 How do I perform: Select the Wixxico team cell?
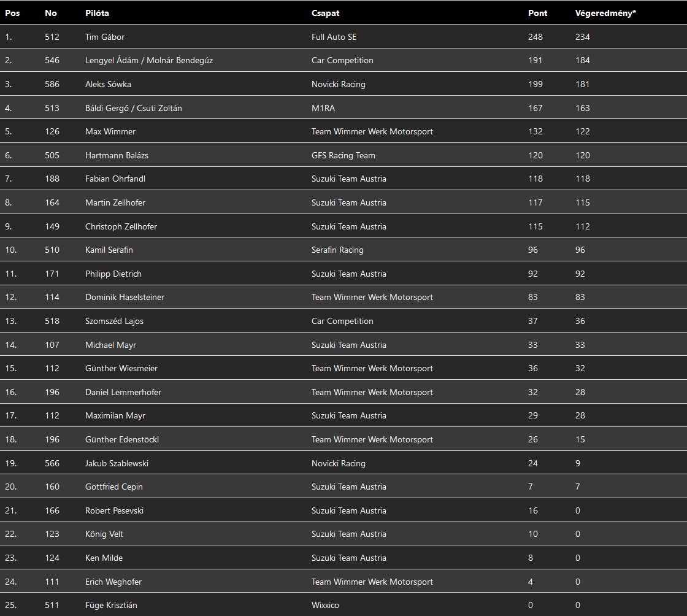325,605
